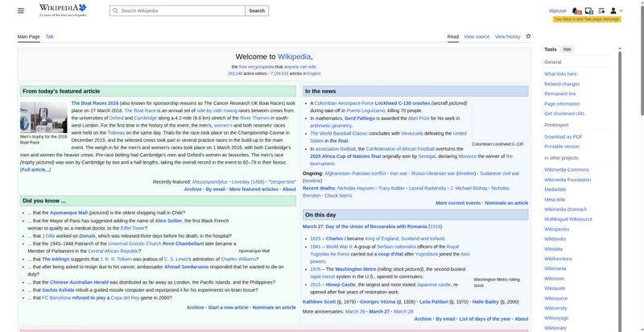Click the Search button
644x332 pixels.
[256, 10]
